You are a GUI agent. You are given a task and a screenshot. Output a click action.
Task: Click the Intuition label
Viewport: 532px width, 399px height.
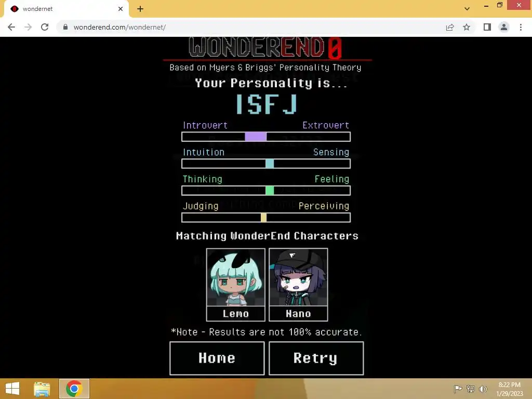click(x=204, y=152)
